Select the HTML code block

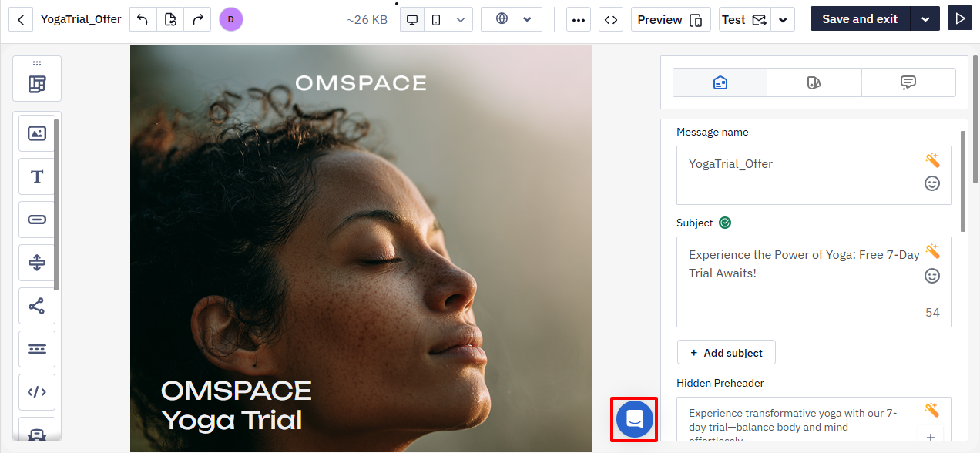tap(37, 392)
